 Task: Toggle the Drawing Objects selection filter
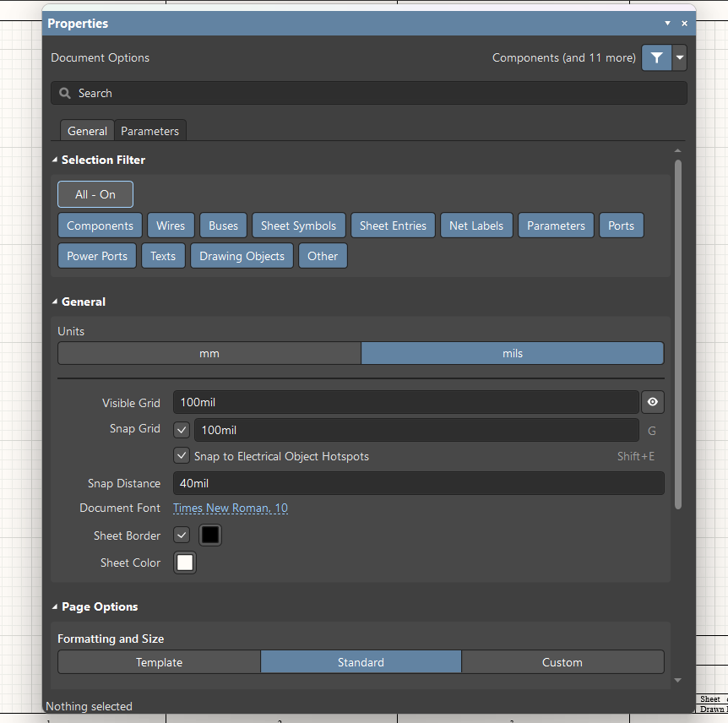242,256
